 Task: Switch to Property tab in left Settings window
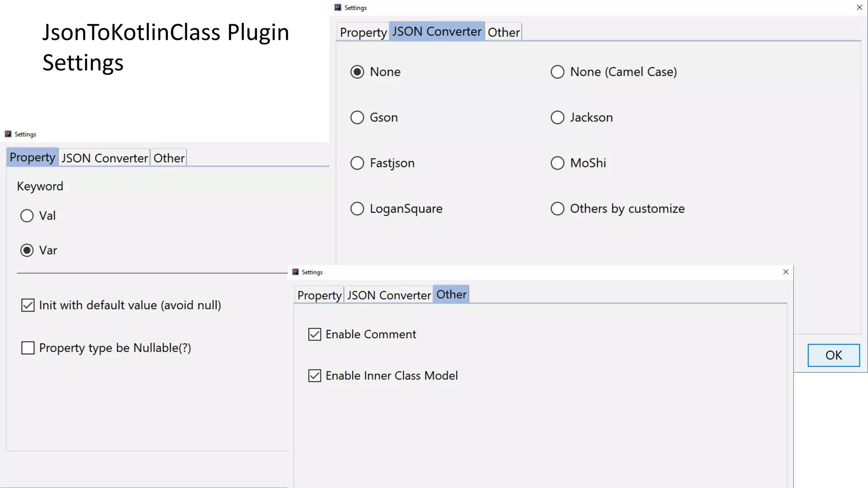(32, 157)
